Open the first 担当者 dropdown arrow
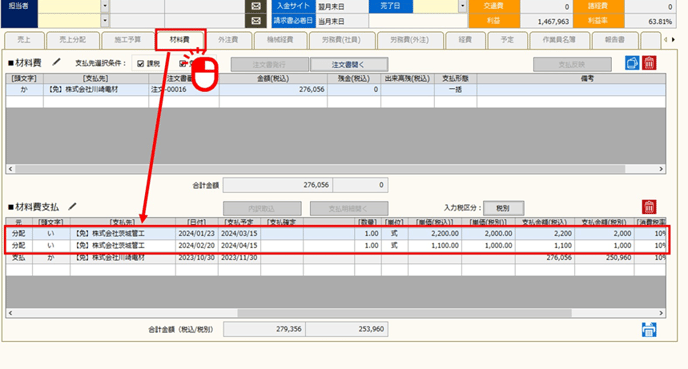Viewport: 688px width, 369px height. pyautogui.click(x=105, y=6)
